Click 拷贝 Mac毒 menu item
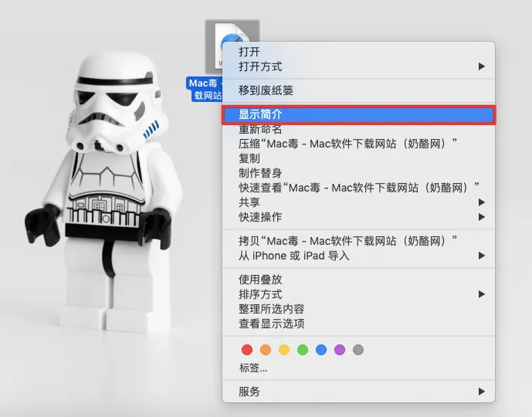Viewport: 532px width, 417px height. (x=358, y=241)
